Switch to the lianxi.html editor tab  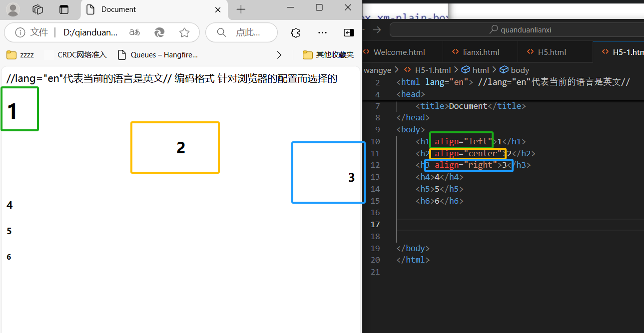[480, 52]
